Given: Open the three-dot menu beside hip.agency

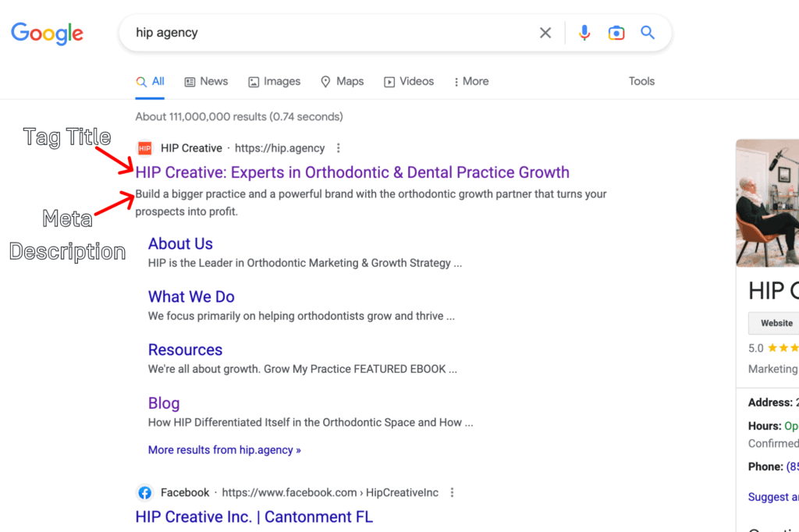Looking at the screenshot, I should (x=339, y=148).
